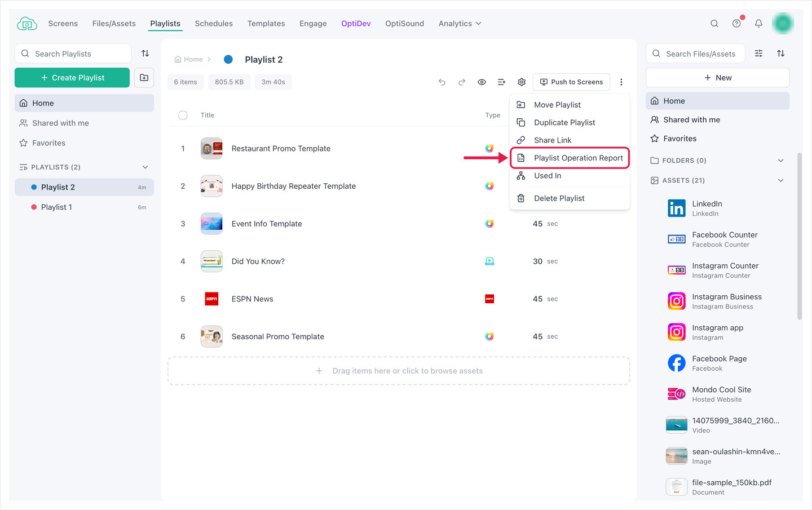Click the undo arrow in playlist toolbar

click(x=442, y=82)
